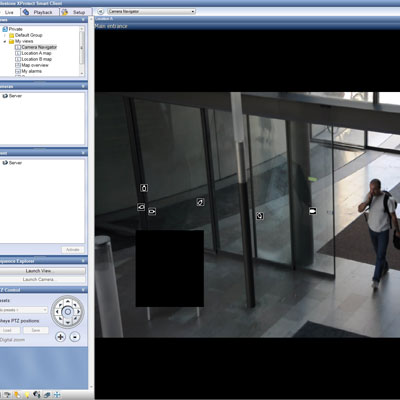
Task: Collapse the PTZ Control panel
Action: [83, 290]
